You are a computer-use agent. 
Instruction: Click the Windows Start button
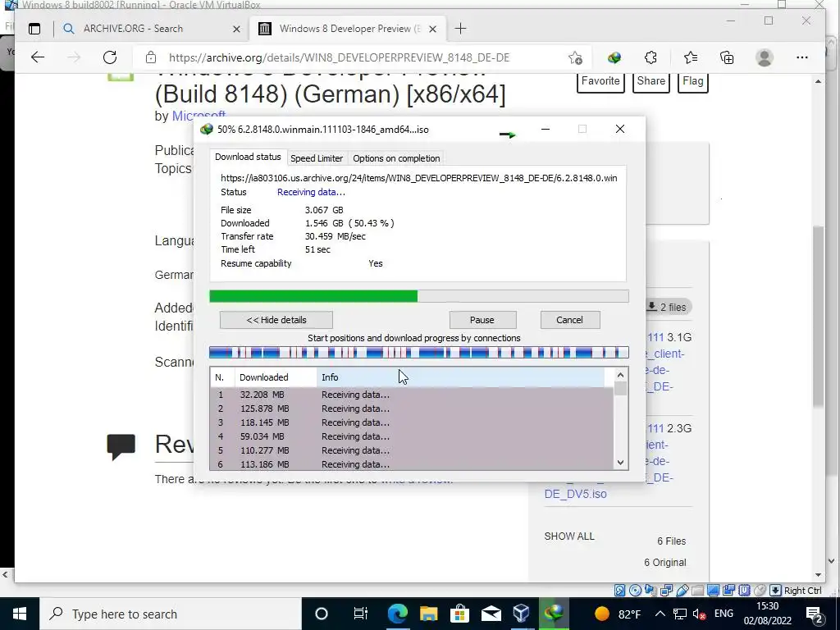pyautogui.click(x=20, y=614)
